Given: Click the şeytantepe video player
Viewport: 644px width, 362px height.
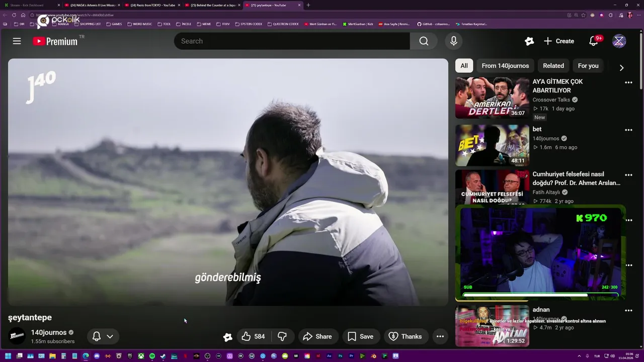Looking at the screenshot, I should (x=228, y=182).
